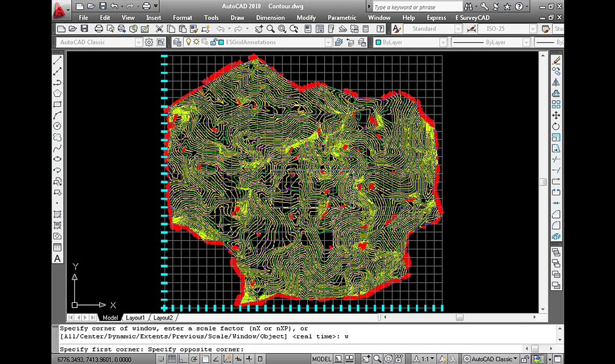Select the Explode modify tool
This screenshot has height=364, width=615.
(556, 236)
